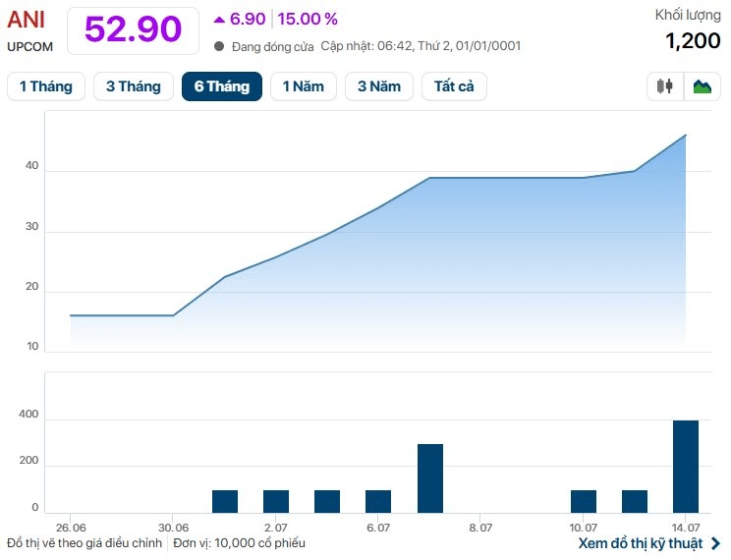Image resolution: width=731 pixels, height=560 pixels.
Task: Click the price line peak at 14.07
Action: 686,136
